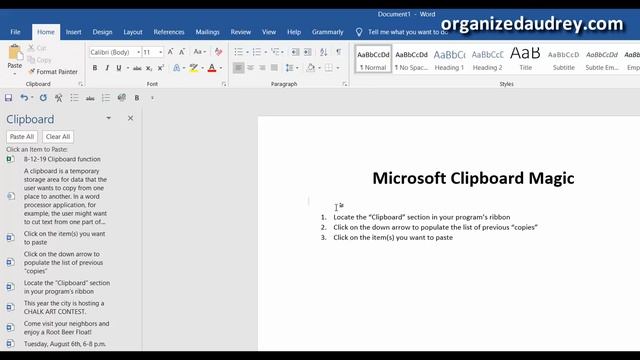Screen dimensions: 640x360
Task: Open the font size 11 dropdown
Action: tap(160, 52)
